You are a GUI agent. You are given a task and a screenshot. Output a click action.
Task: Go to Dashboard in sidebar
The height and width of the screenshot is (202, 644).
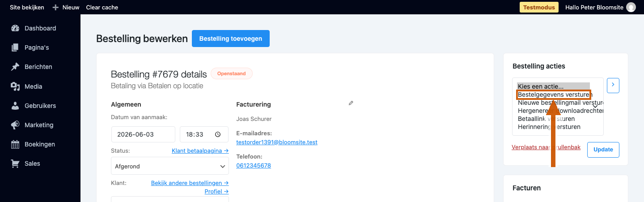pos(40,28)
